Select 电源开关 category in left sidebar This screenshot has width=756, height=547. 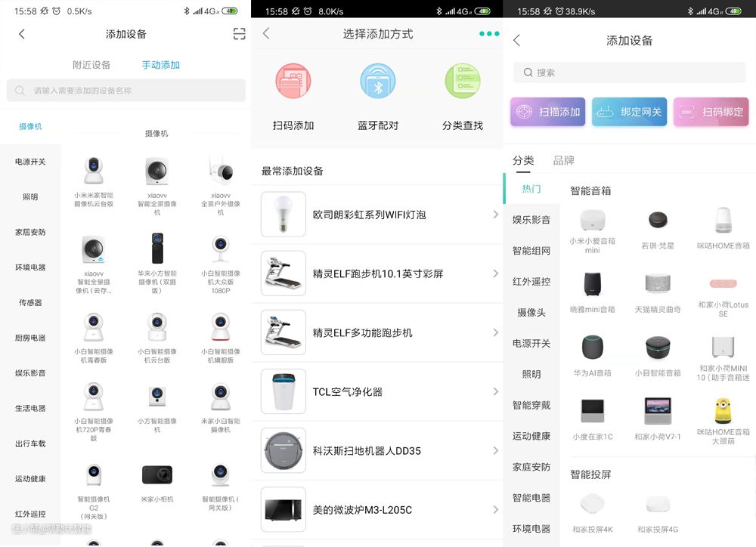[30, 162]
